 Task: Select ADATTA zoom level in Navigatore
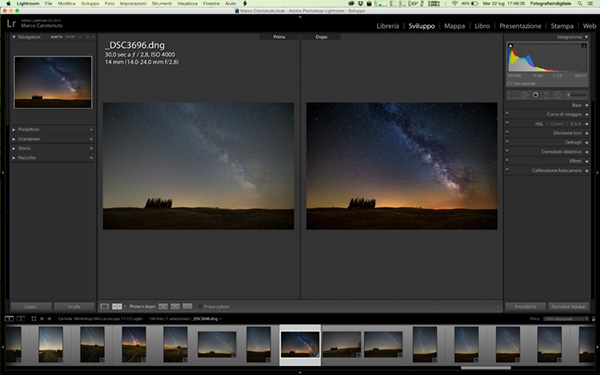56,37
